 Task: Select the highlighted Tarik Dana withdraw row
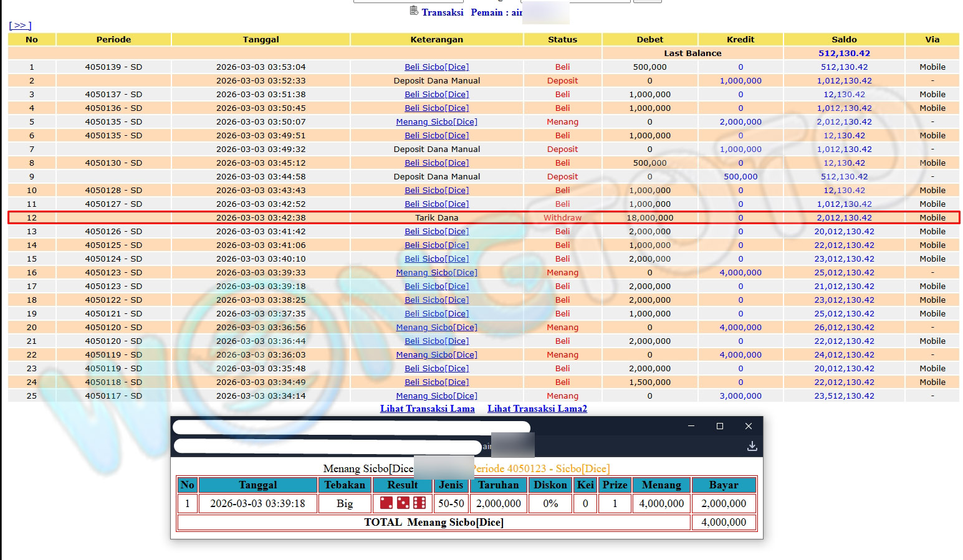(436, 218)
